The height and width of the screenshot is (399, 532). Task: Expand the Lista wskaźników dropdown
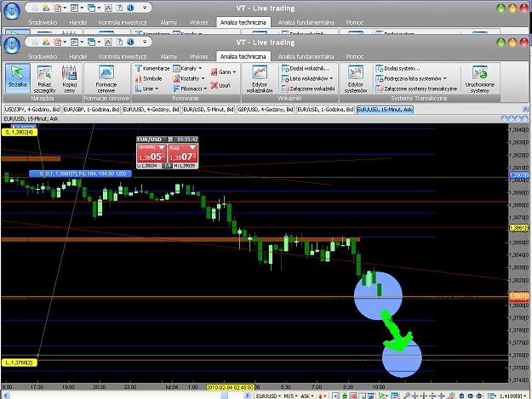click(307, 78)
